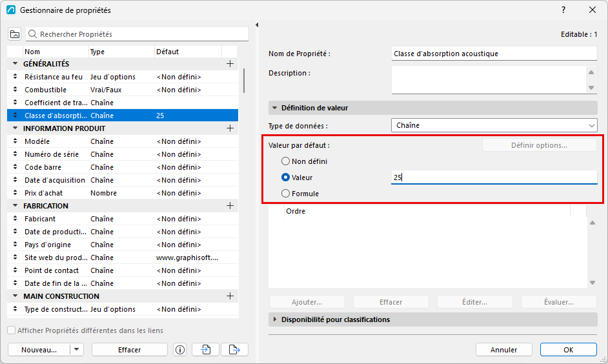This screenshot has width=608, height=364.
Task: Collapse the GÉNÉRALITÉS group
Action: 15,64
